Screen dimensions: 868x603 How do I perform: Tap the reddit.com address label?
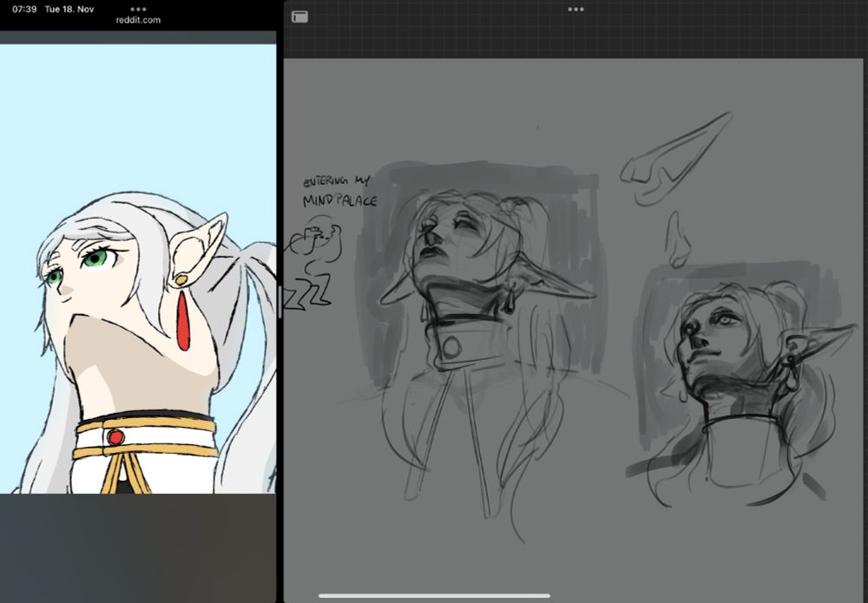point(138,20)
